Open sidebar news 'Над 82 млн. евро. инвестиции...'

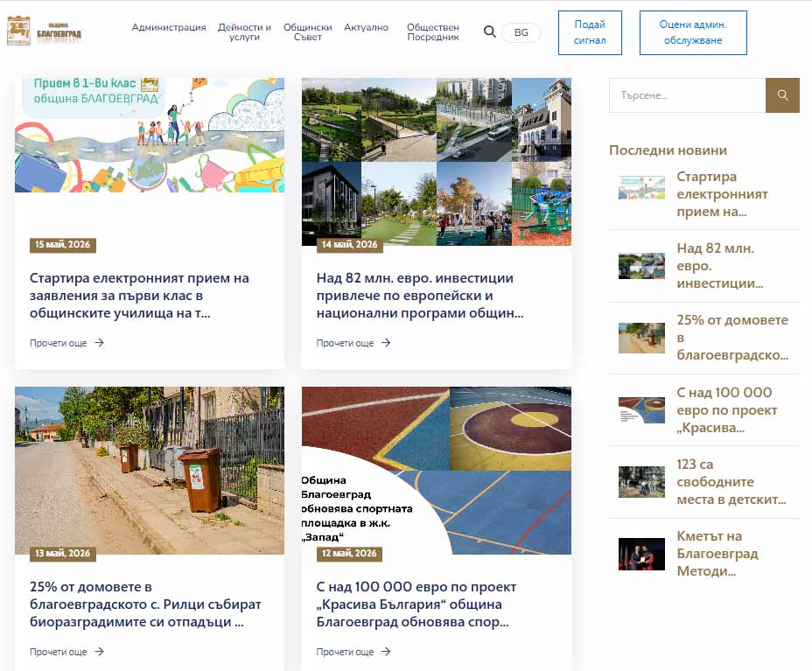click(720, 266)
